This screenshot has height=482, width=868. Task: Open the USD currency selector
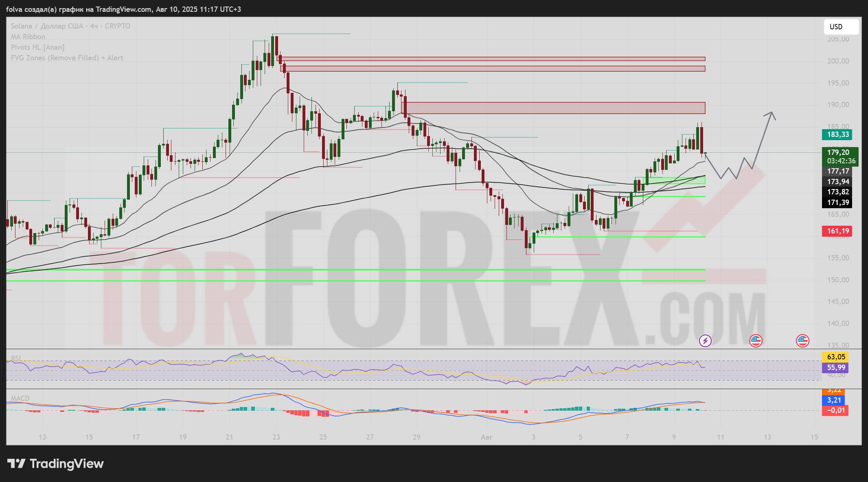(x=841, y=27)
